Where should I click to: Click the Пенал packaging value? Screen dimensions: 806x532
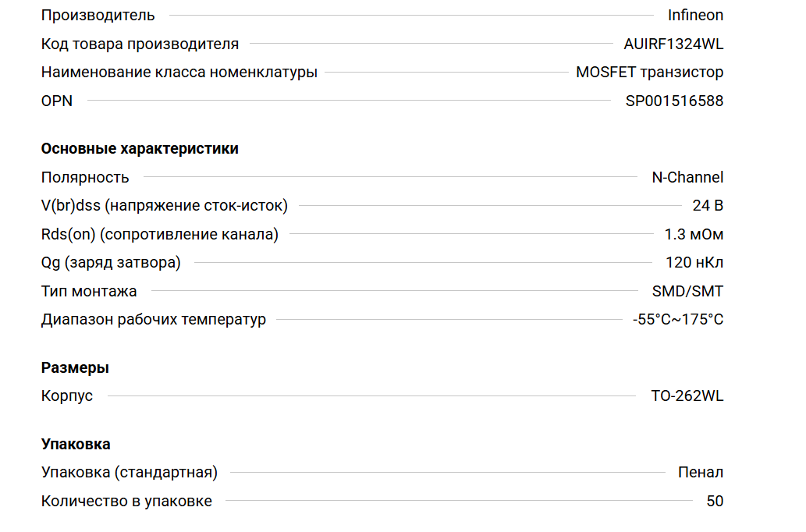point(701,472)
